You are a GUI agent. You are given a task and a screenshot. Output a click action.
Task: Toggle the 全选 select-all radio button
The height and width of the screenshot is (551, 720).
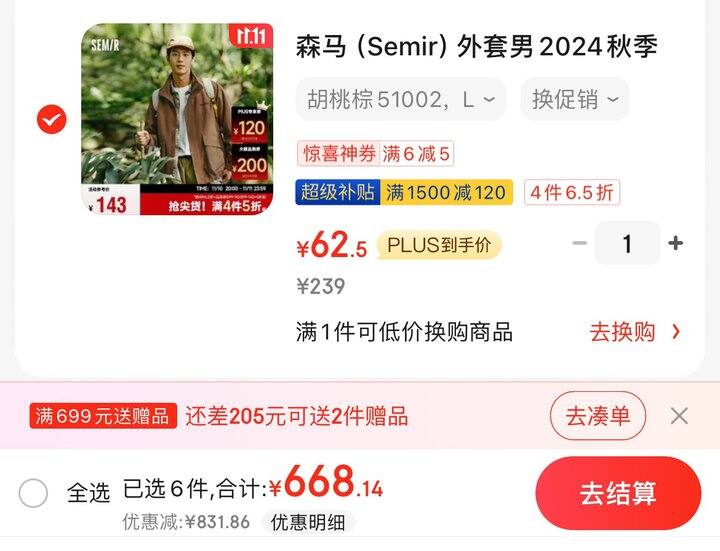(33, 493)
